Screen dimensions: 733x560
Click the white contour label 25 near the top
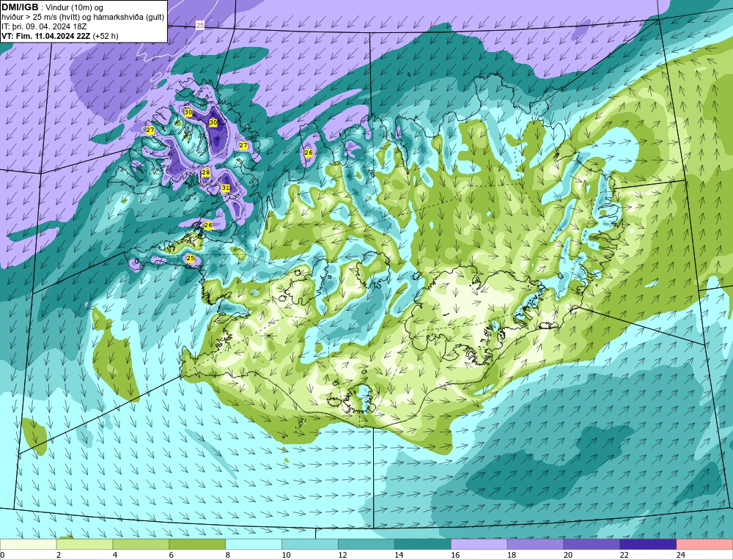(x=200, y=25)
